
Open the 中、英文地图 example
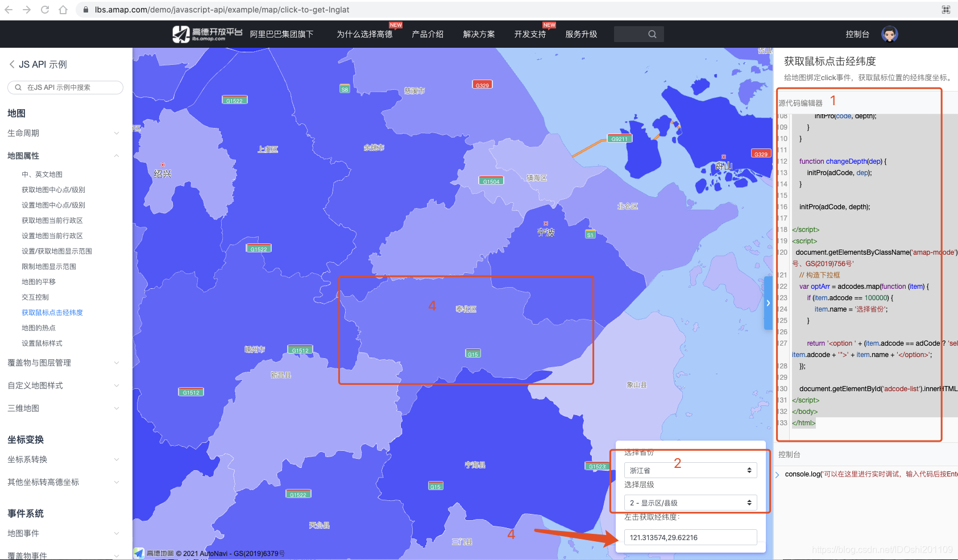[42, 175]
